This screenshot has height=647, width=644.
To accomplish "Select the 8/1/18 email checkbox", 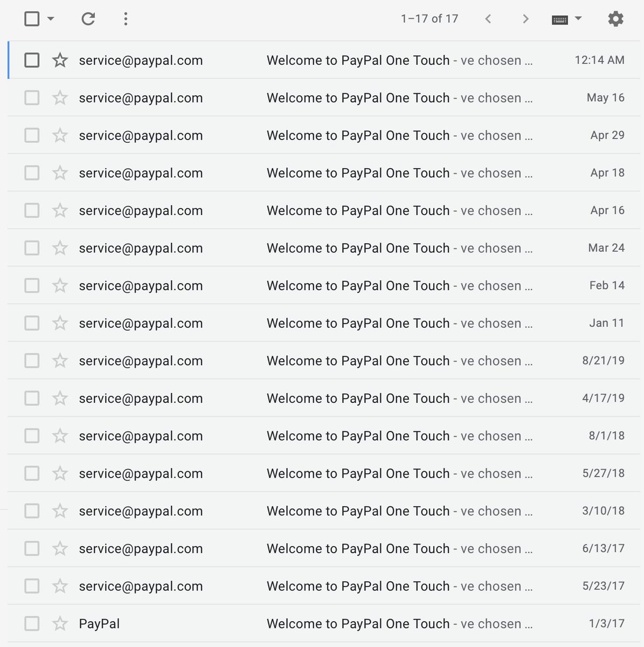I will pos(32,436).
